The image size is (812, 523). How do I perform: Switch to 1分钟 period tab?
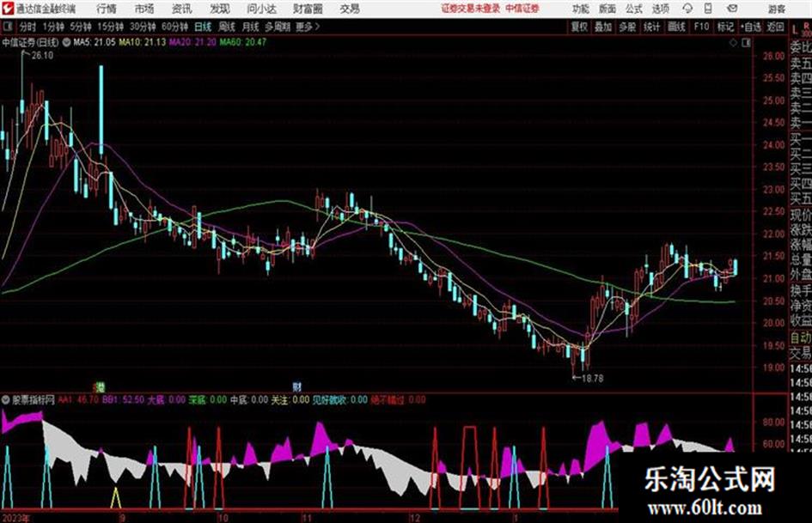pyautogui.click(x=52, y=27)
